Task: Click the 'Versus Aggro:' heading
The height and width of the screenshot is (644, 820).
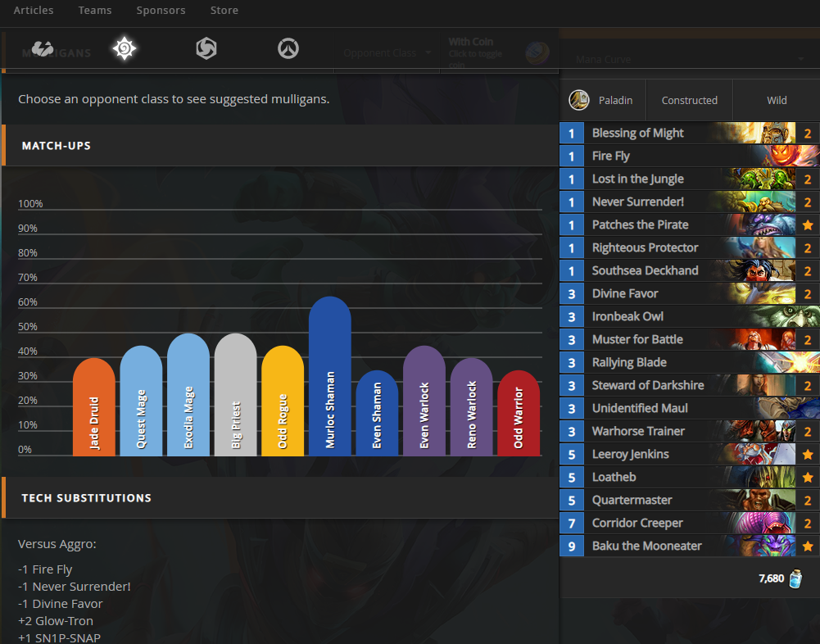Action: (x=57, y=544)
